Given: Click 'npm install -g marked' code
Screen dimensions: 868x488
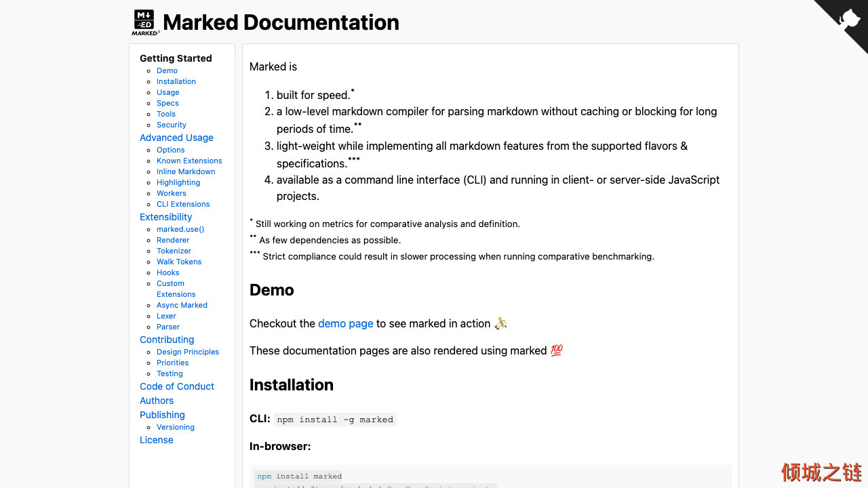Looking at the screenshot, I should coord(335,420).
